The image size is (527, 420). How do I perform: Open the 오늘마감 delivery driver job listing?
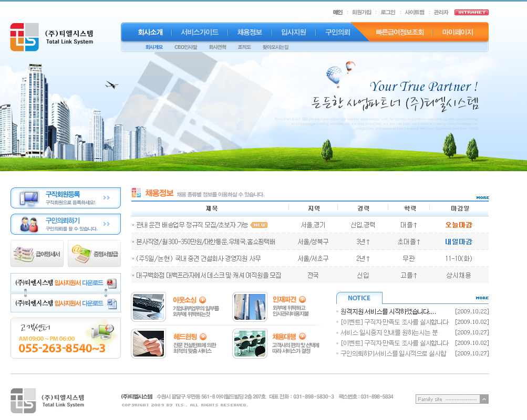pyautogui.click(x=192, y=225)
